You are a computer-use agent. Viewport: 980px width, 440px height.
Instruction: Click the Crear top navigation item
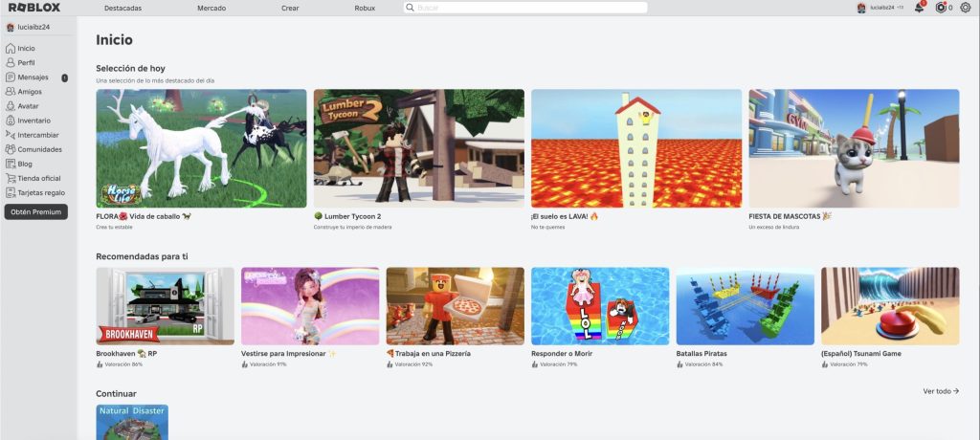click(x=290, y=8)
